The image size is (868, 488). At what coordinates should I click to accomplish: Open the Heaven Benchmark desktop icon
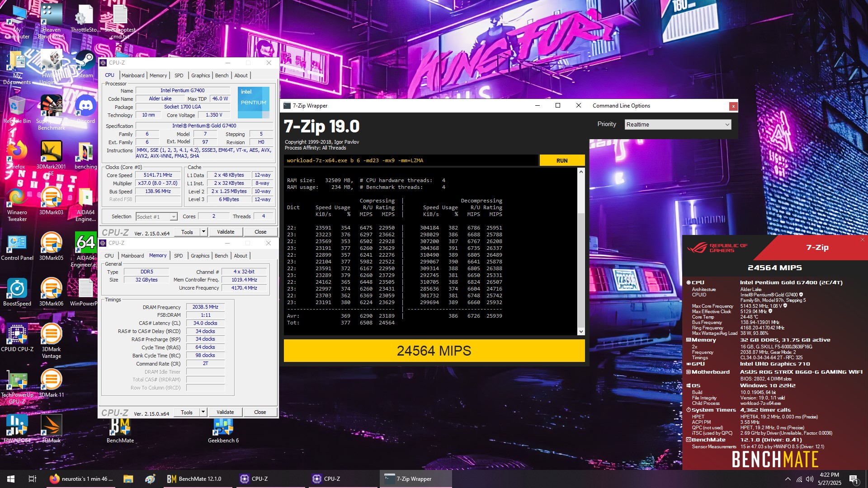pos(51,21)
